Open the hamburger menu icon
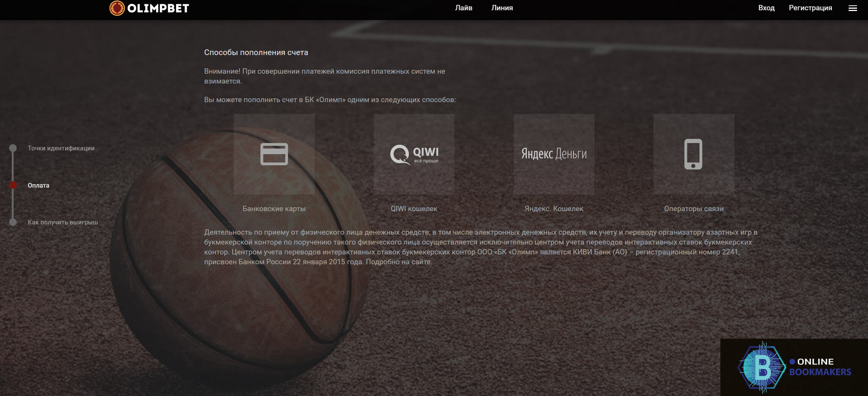 [852, 8]
